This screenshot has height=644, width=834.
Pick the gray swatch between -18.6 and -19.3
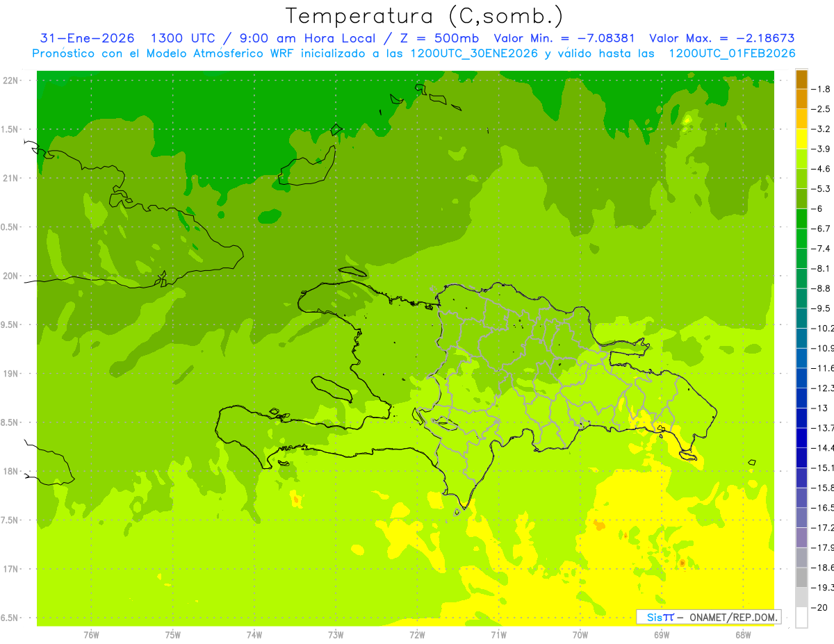801,578
